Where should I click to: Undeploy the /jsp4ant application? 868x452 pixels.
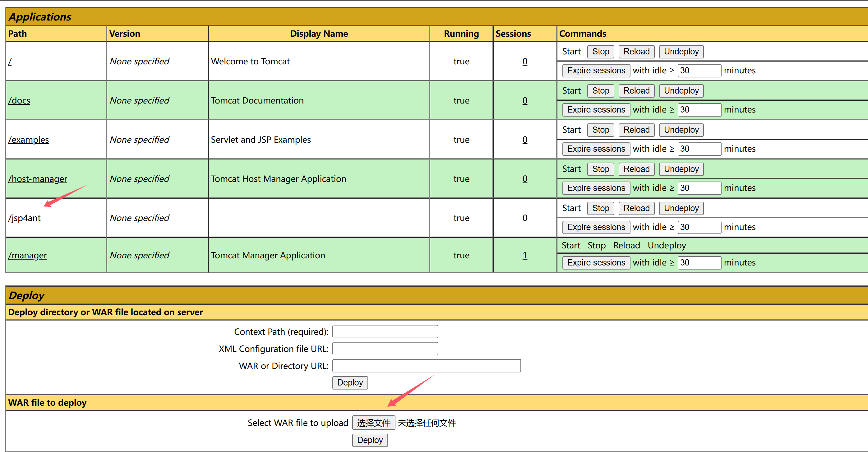pos(681,208)
